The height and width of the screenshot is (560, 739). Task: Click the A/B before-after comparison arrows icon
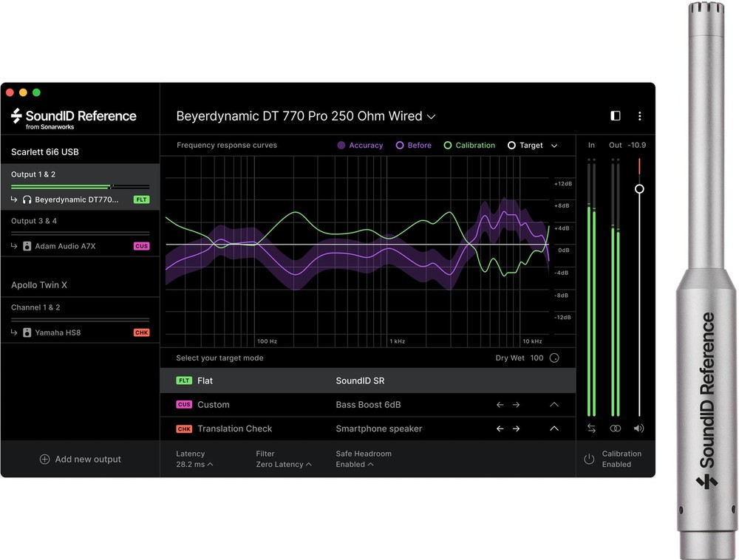590,428
